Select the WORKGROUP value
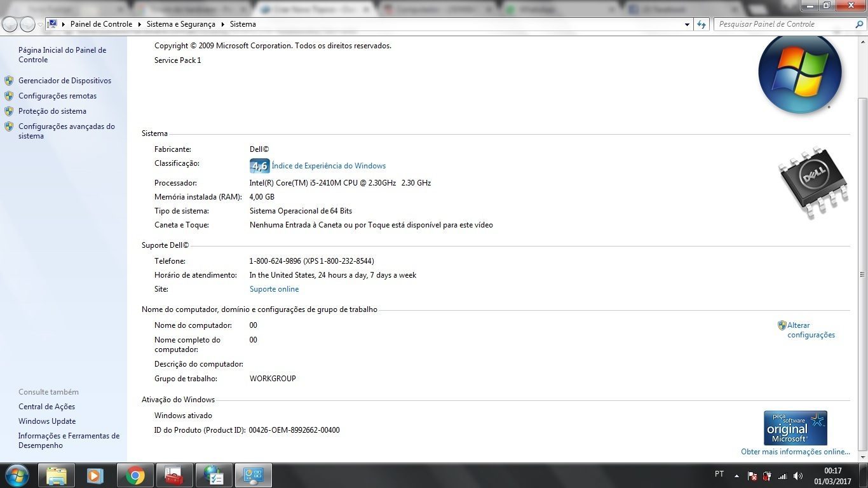This screenshot has width=868, height=488. click(x=273, y=379)
